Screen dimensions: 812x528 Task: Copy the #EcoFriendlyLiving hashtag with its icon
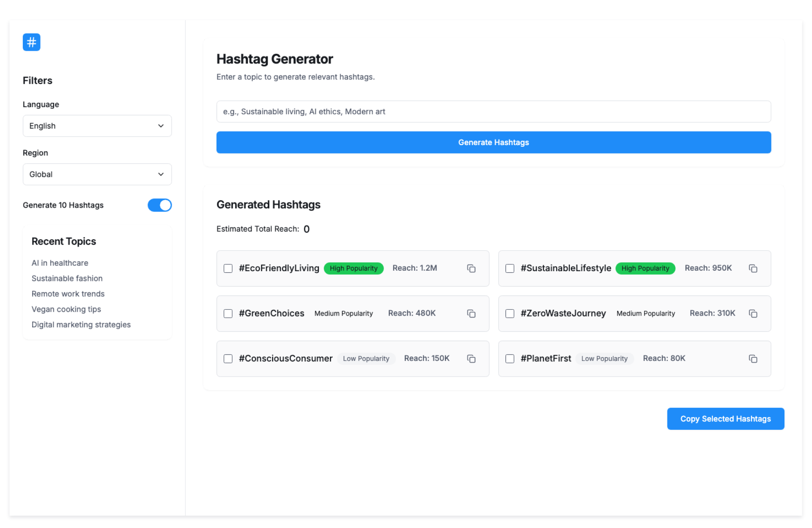pyautogui.click(x=471, y=269)
